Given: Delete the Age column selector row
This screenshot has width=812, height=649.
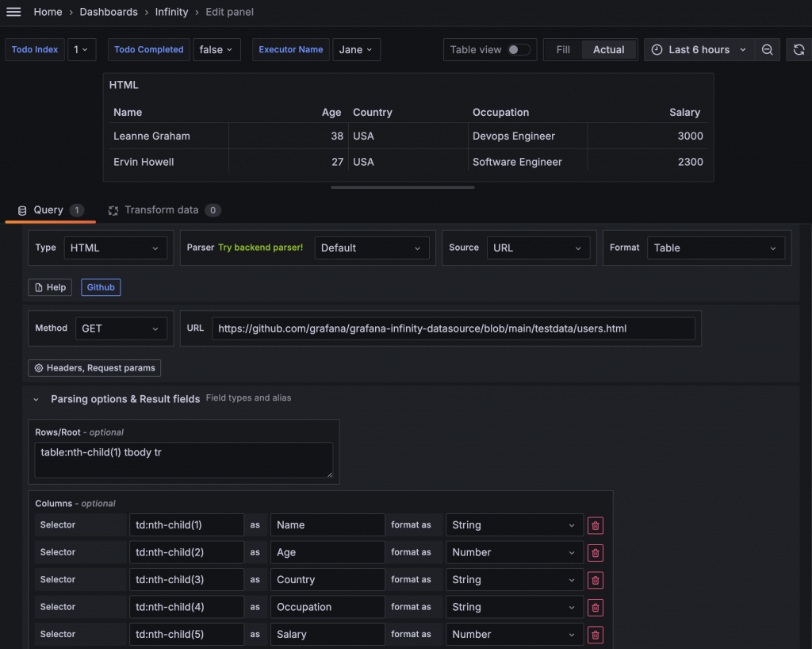Looking at the screenshot, I should (x=595, y=553).
